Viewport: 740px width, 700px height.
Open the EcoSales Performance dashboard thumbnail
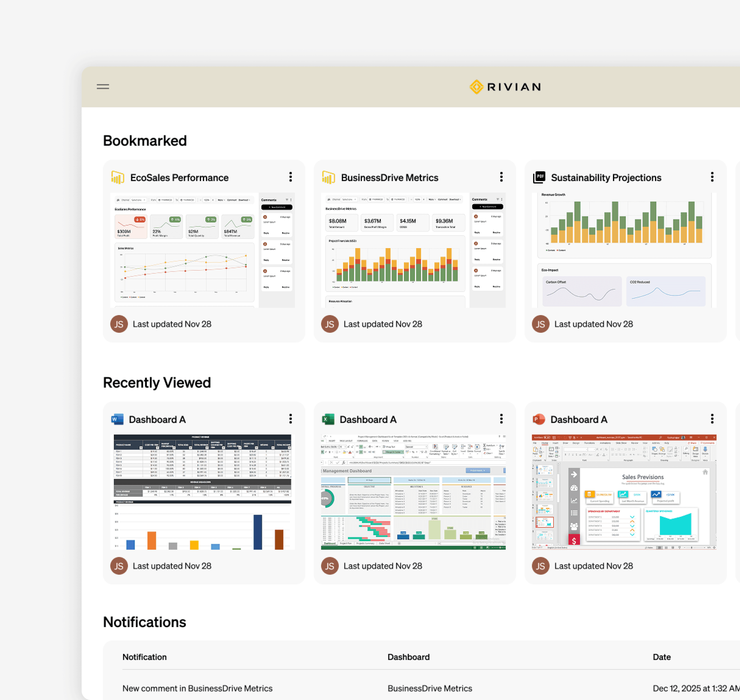point(202,250)
